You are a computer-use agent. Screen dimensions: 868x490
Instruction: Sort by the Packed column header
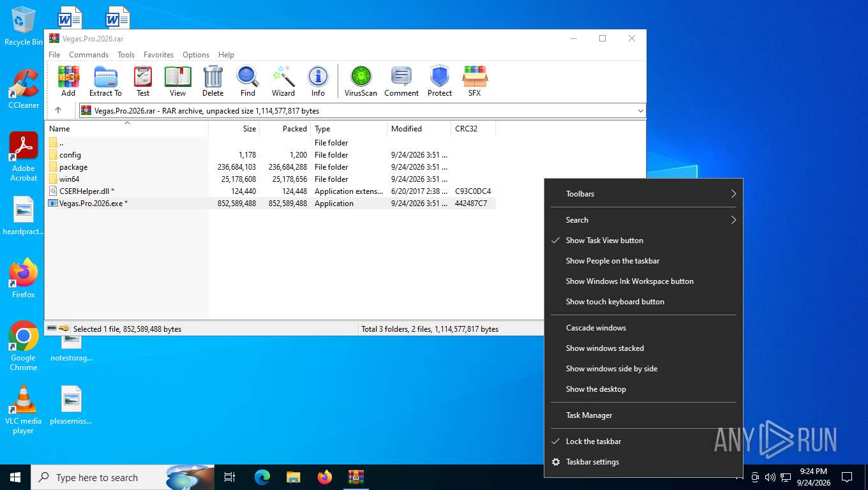[x=285, y=128]
